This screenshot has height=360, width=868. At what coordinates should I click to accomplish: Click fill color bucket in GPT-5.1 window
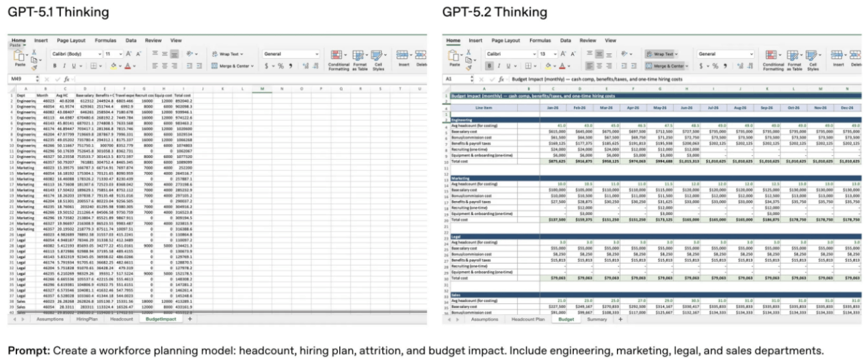coord(113,66)
